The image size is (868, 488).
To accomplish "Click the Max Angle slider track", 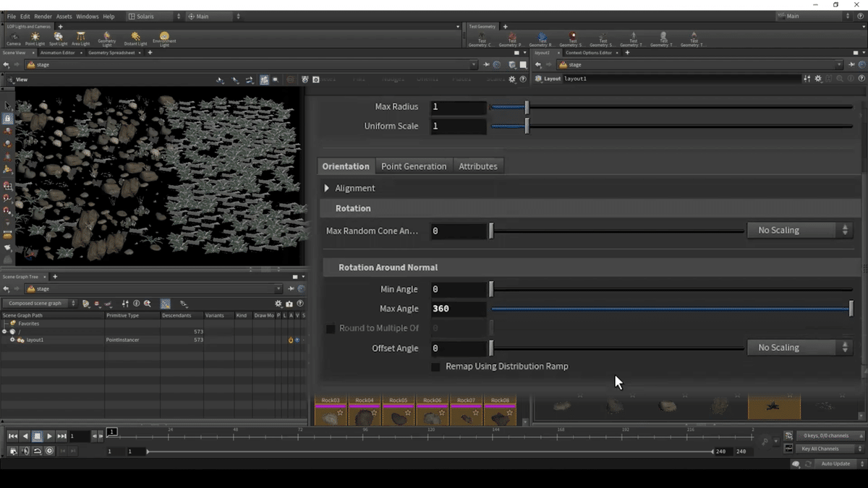I will pyautogui.click(x=670, y=309).
